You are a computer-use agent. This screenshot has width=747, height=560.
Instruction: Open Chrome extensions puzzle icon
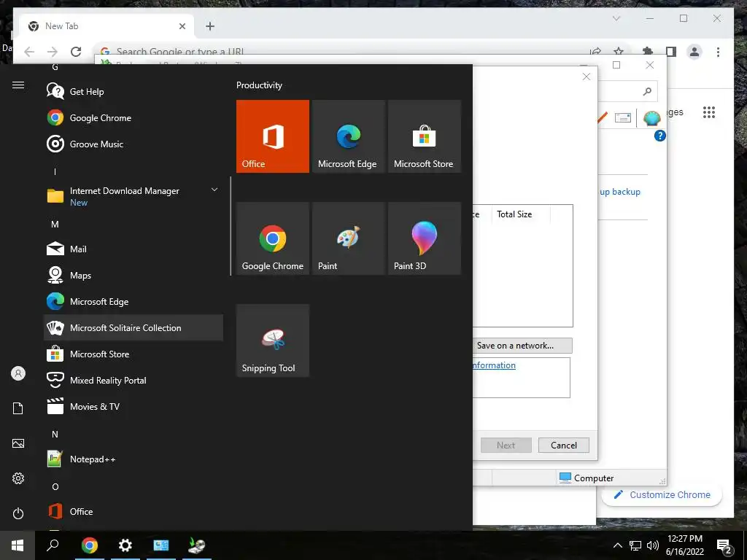(x=648, y=52)
